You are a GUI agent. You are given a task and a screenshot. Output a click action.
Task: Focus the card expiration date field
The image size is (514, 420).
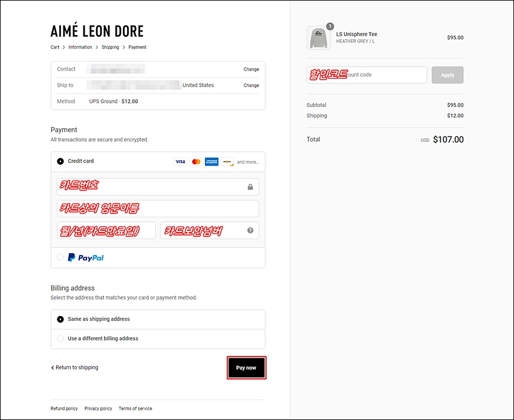coord(106,230)
